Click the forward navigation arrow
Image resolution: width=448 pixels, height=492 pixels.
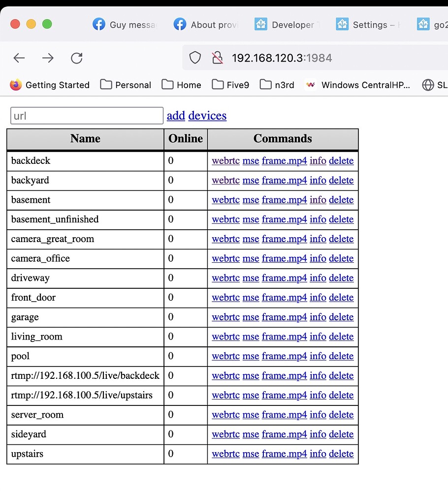click(x=47, y=58)
